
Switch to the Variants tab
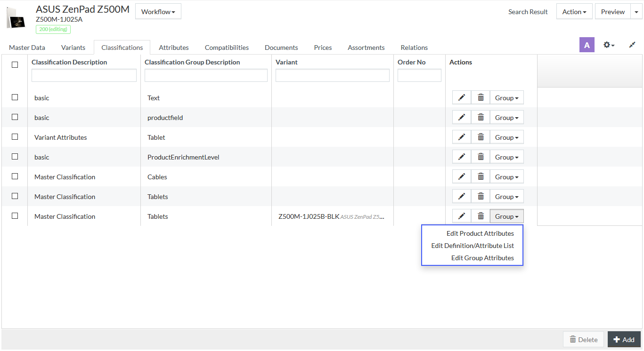(73, 48)
